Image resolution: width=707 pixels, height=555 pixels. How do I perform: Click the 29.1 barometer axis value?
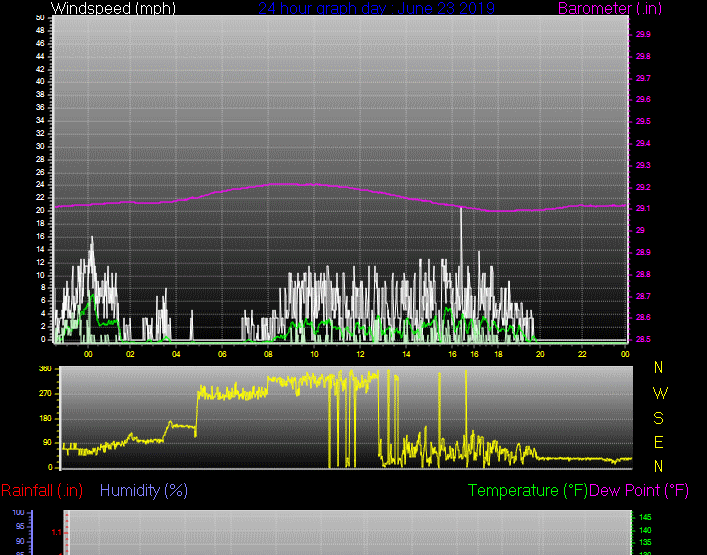pos(643,209)
